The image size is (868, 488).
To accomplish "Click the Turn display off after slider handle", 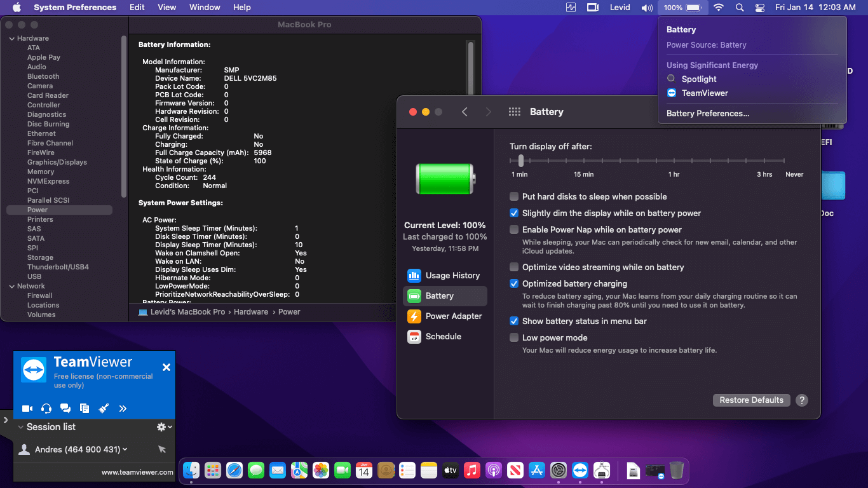I will pos(520,161).
